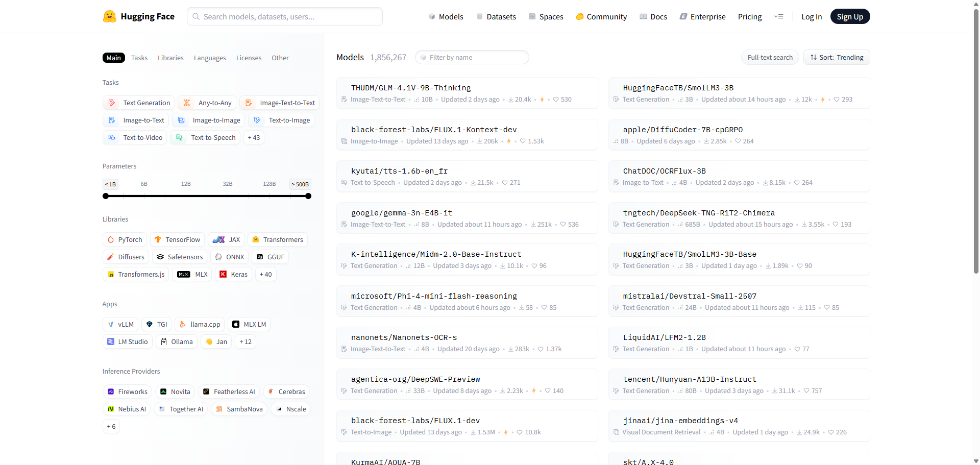Image resolution: width=980 pixels, height=465 pixels.
Task: Click the MLX library icon
Action: (x=184, y=274)
